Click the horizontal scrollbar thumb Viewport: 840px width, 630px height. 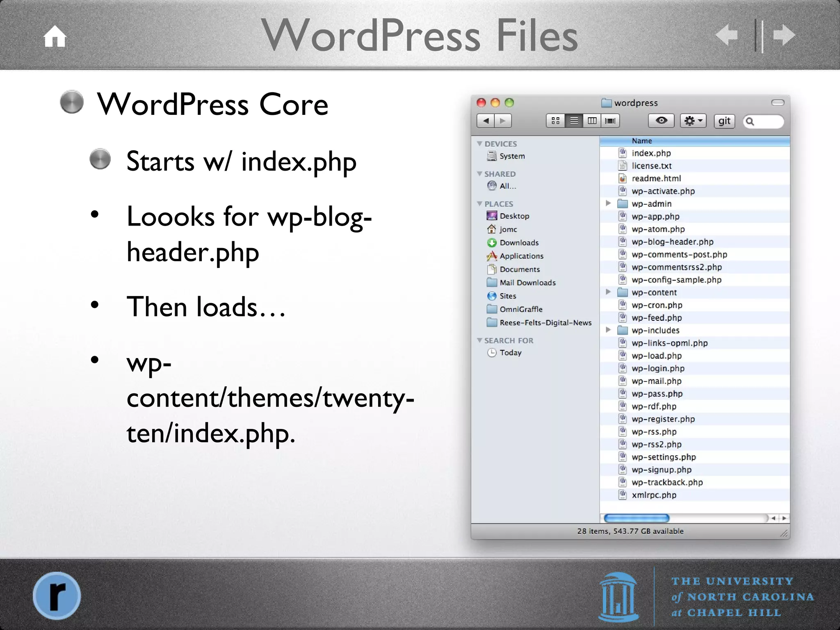coord(637,518)
